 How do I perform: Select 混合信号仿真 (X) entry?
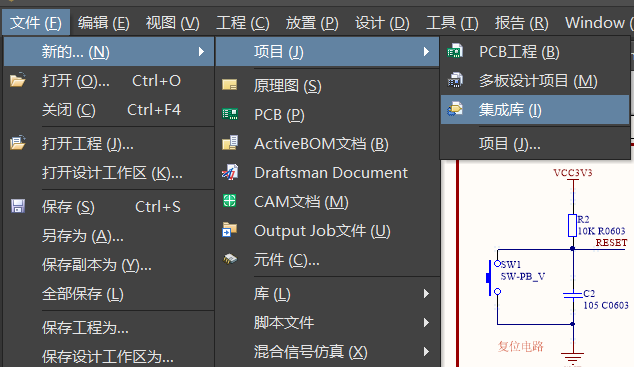pos(327,352)
